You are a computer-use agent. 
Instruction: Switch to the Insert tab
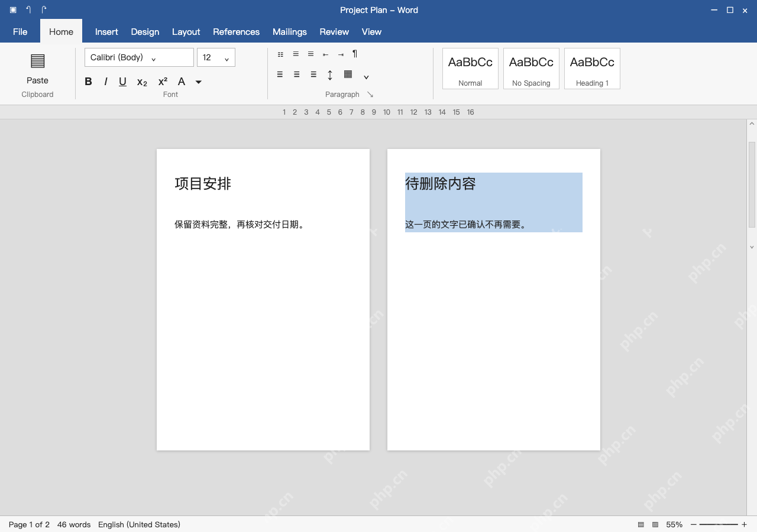coord(106,32)
